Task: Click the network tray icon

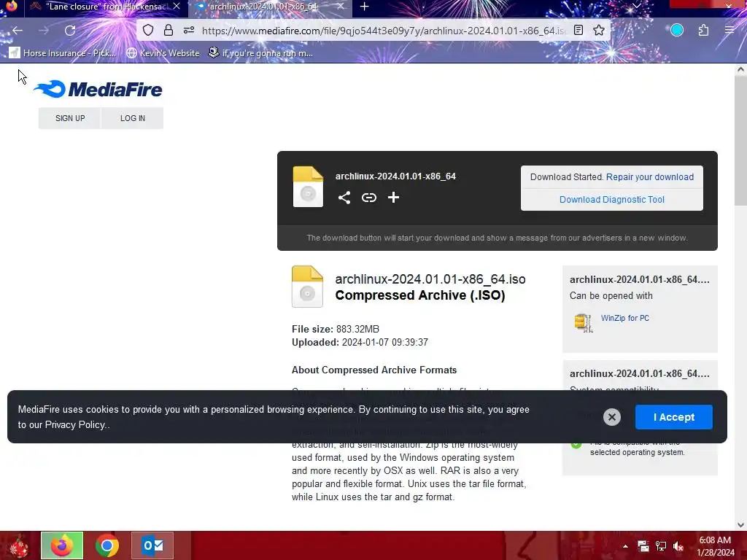Action: 661,546
